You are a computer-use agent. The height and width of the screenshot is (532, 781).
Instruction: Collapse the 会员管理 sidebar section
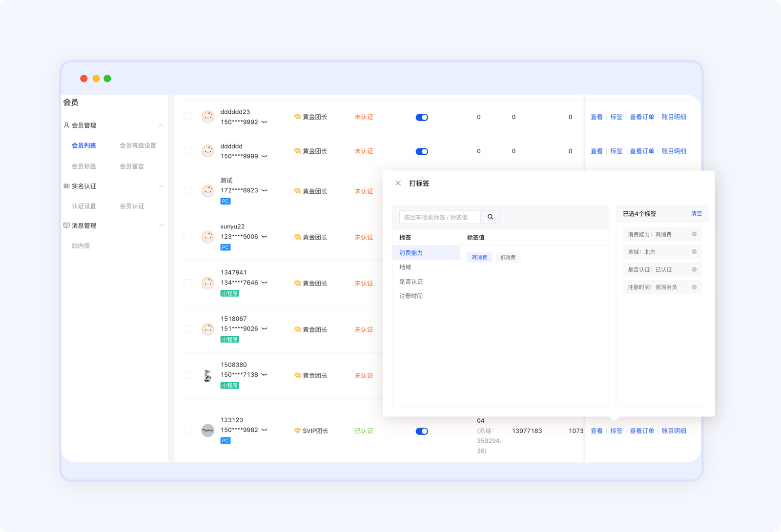[x=161, y=125]
